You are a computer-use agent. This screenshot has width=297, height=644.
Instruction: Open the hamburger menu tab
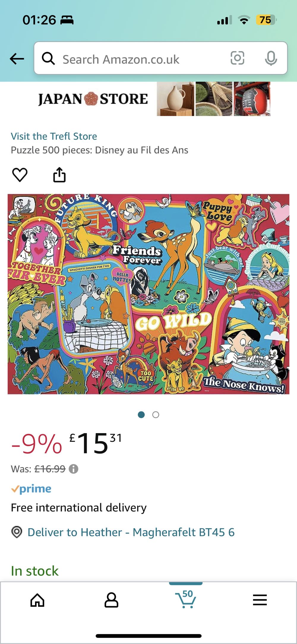pyautogui.click(x=260, y=600)
